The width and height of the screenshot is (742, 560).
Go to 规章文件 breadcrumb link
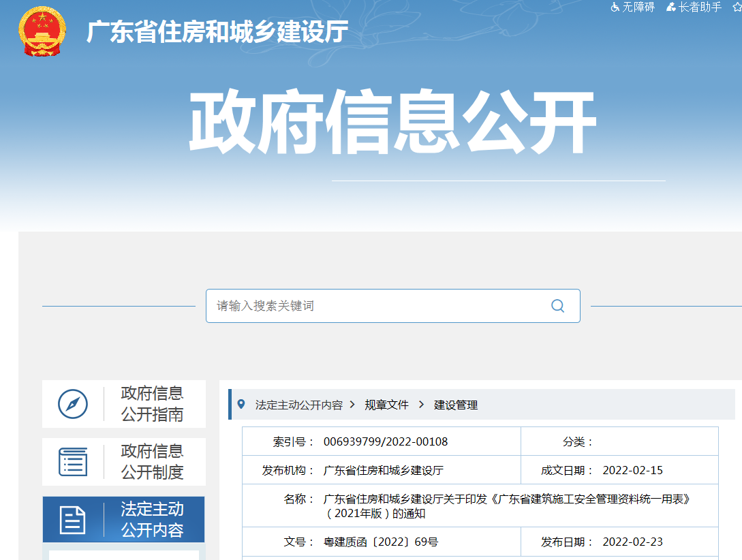pyautogui.click(x=386, y=405)
